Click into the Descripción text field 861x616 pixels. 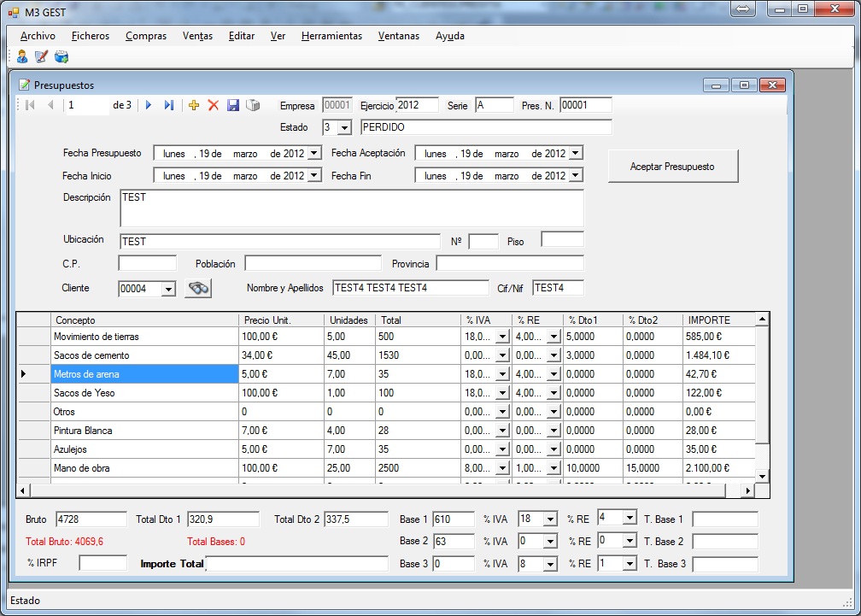coord(351,208)
